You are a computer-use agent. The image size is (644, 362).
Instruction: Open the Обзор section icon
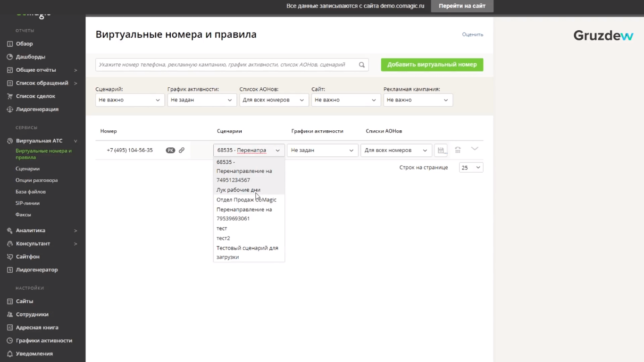pyautogui.click(x=10, y=44)
